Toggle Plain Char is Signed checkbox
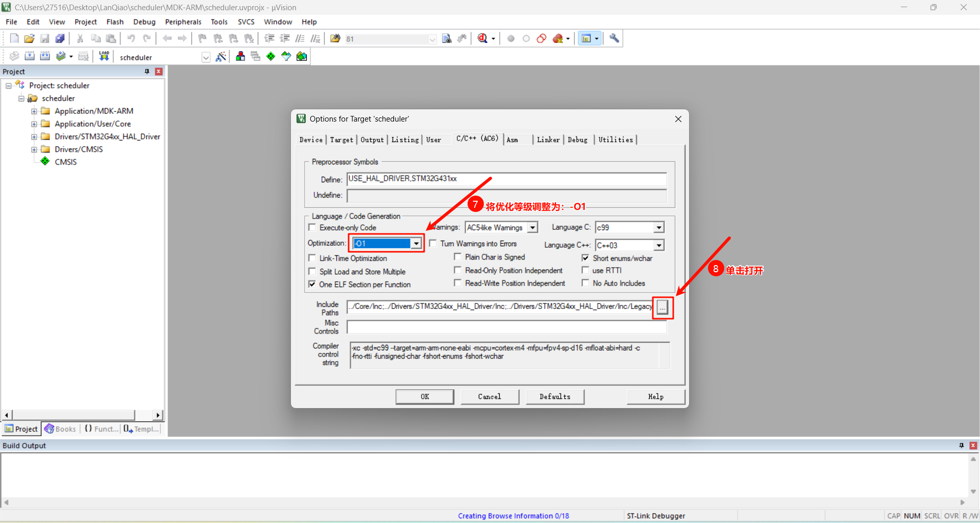This screenshot has width=980, height=523. (458, 257)
